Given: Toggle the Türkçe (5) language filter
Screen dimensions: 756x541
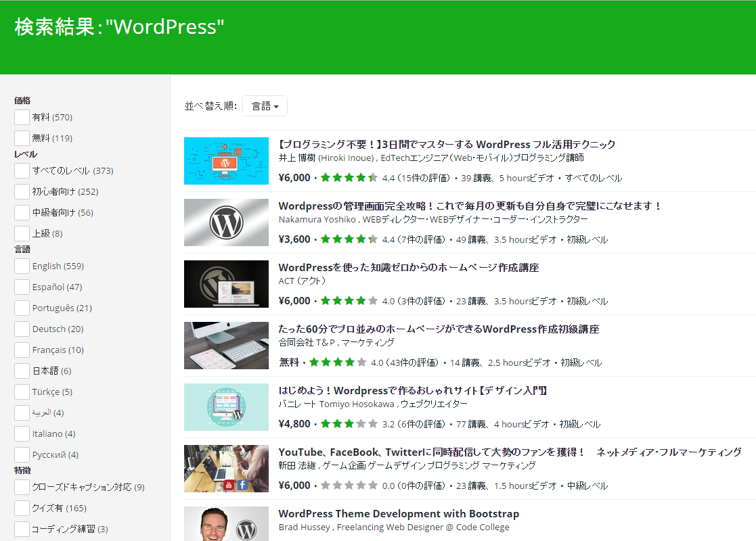Looking at the screenshot, I should (22, 392).
